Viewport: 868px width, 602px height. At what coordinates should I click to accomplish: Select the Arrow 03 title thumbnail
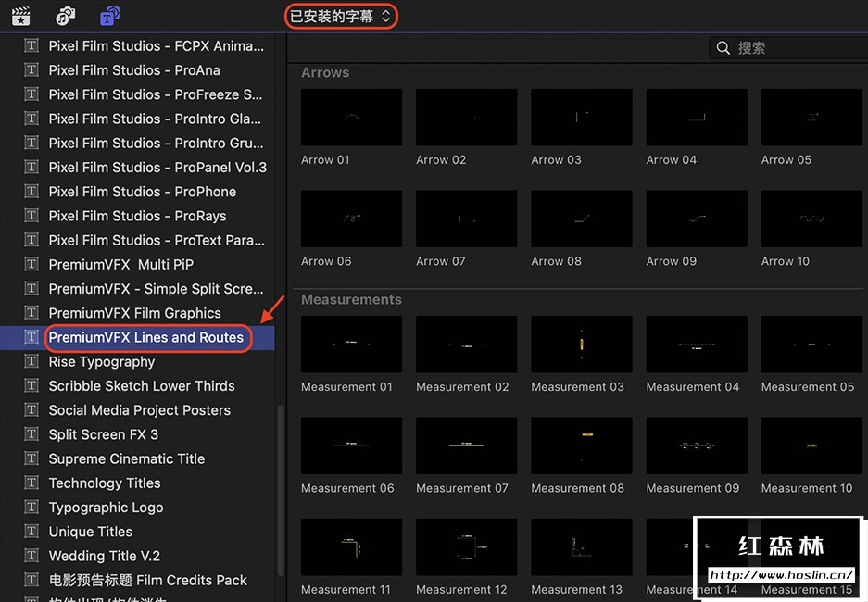(581, 118)
